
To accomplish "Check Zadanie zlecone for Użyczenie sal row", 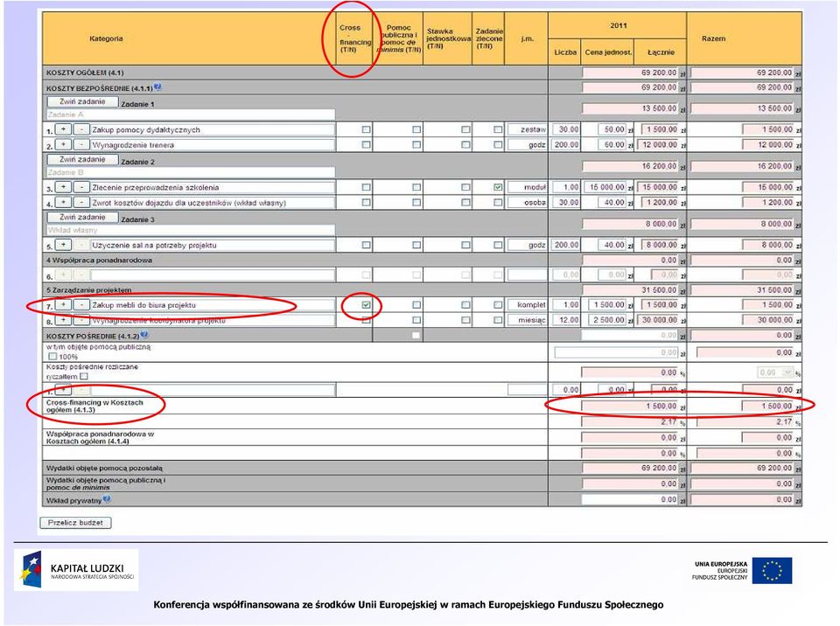I will click(498, 245).
